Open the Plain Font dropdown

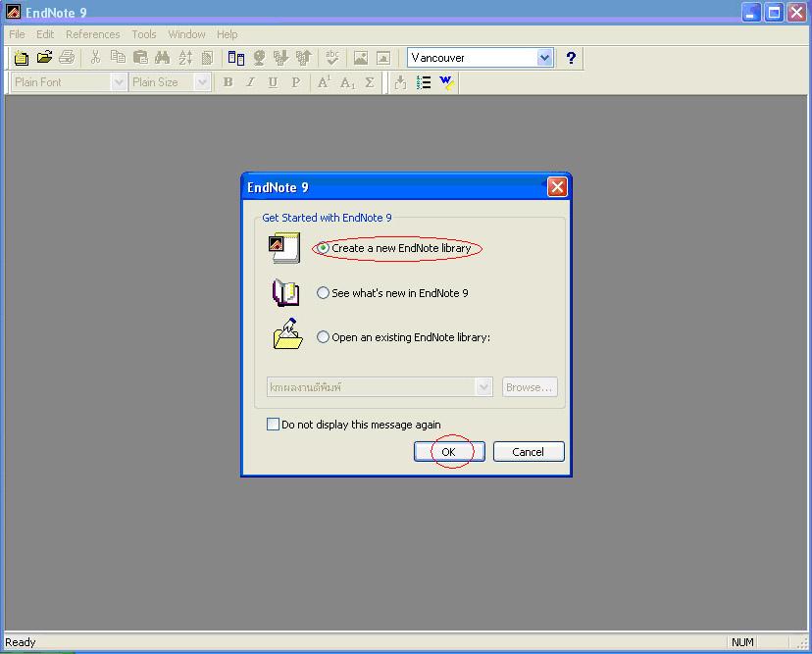tap(119, 82)
